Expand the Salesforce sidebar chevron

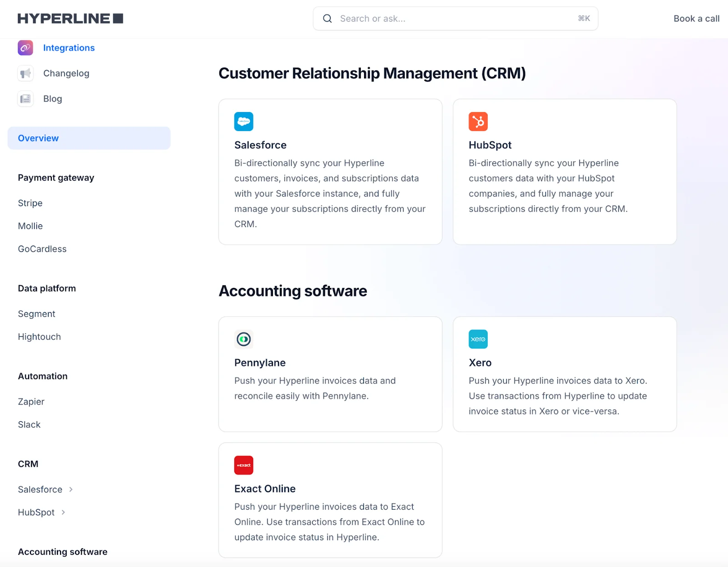(71, 489)
